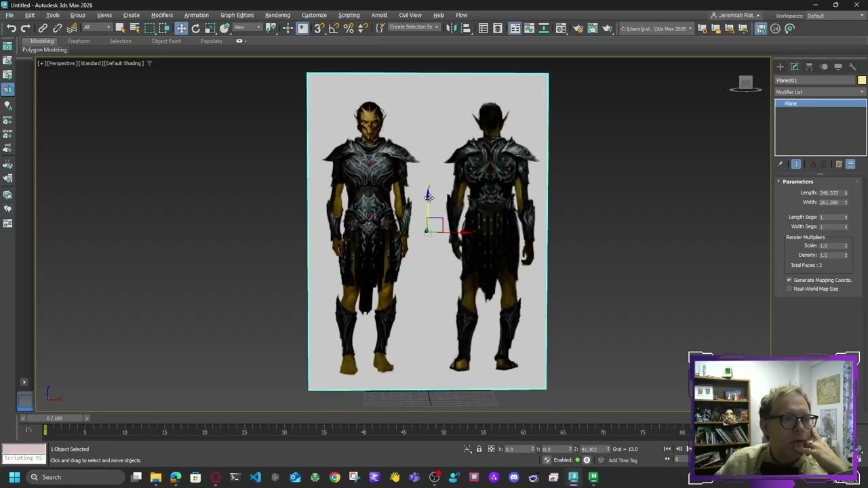Toggle the 3D Snaps button
Screen dimensions: 868x488
pos(319,28)
